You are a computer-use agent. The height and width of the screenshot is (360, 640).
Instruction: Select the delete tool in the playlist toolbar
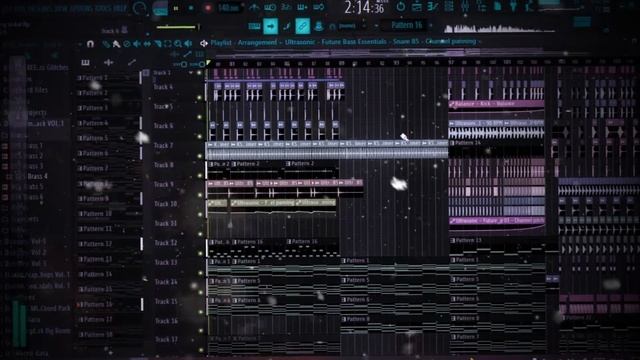point(127,44)
